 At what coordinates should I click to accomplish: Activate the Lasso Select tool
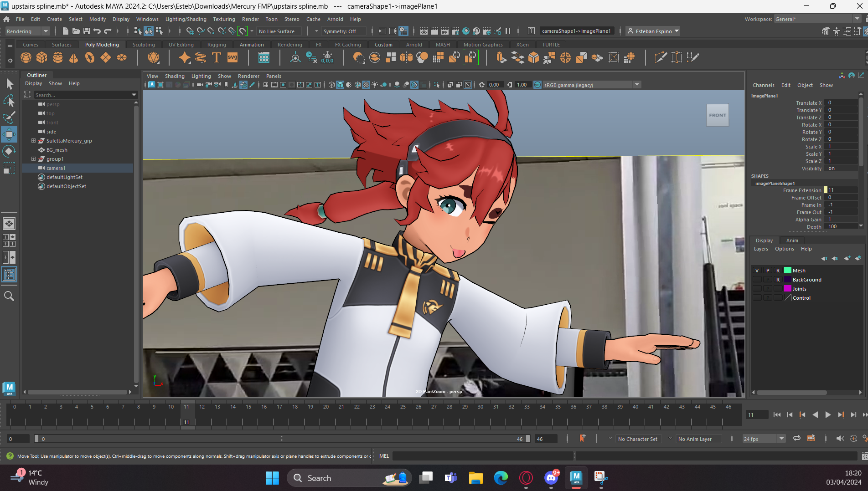(x=10, y=101)
